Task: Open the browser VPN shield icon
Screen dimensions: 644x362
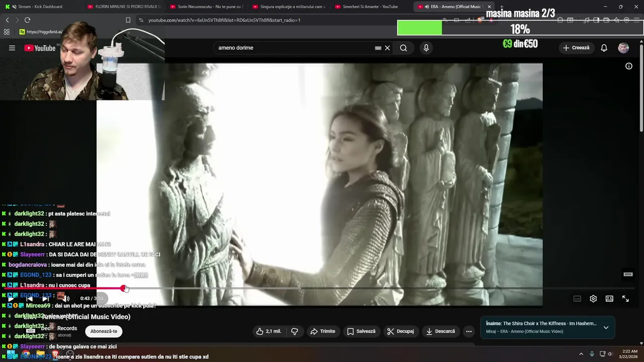Action: click(x=626, y=20)
